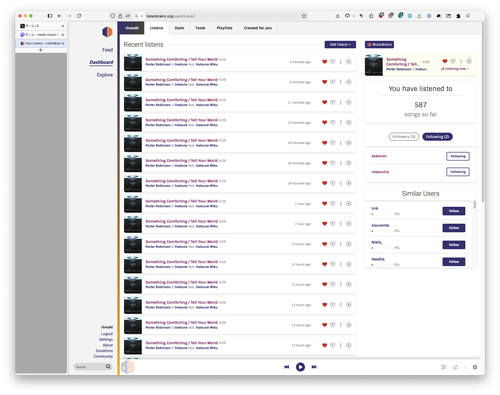Click the ListenBrainz logo in the sidebar
This screenshot has height=395, width=500.
[x=107, y=32]
